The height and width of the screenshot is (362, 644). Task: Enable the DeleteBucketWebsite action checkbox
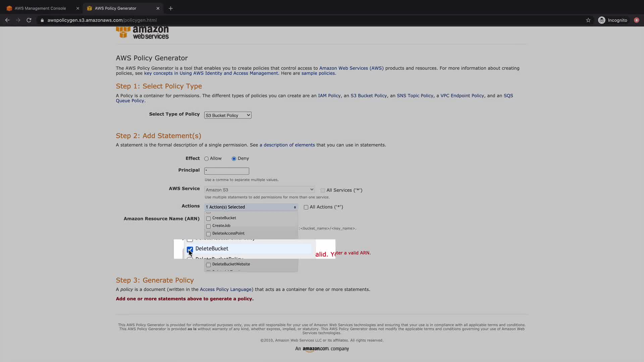pyautogui.click(x=208, y=264)
